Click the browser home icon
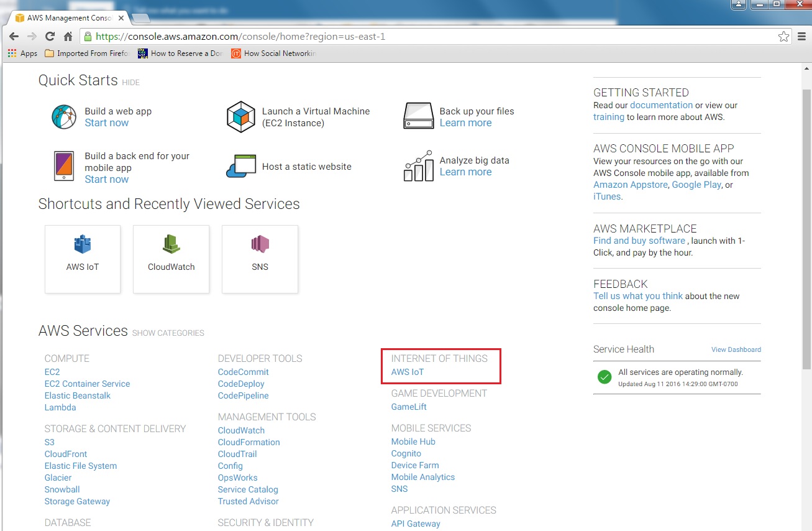812x531 pixels. pyautogui.click(x=68, y=37)
